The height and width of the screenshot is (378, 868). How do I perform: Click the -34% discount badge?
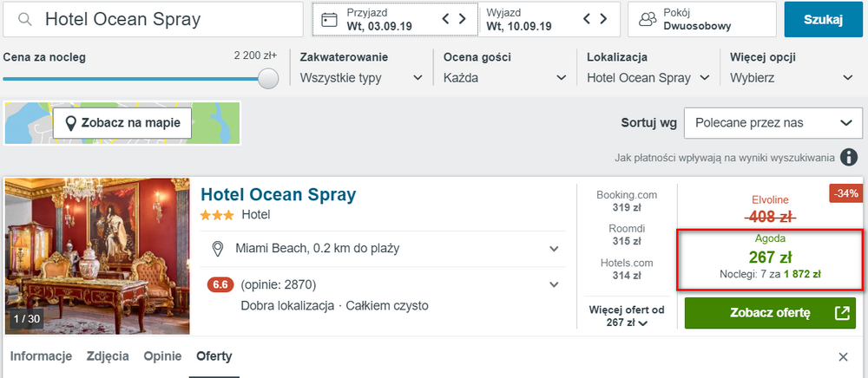click(845, 193)
